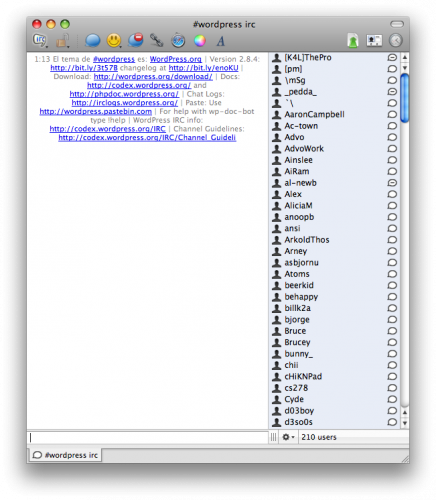
Task: Select user [K4L]ThePro in the list
Action: pyautogui.click(x=335, y=57)
